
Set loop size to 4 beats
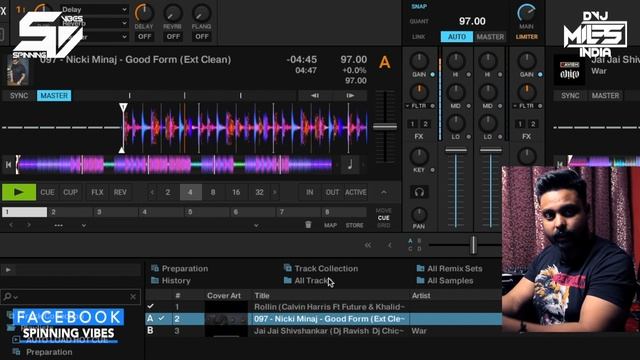[x=190, y=192]
